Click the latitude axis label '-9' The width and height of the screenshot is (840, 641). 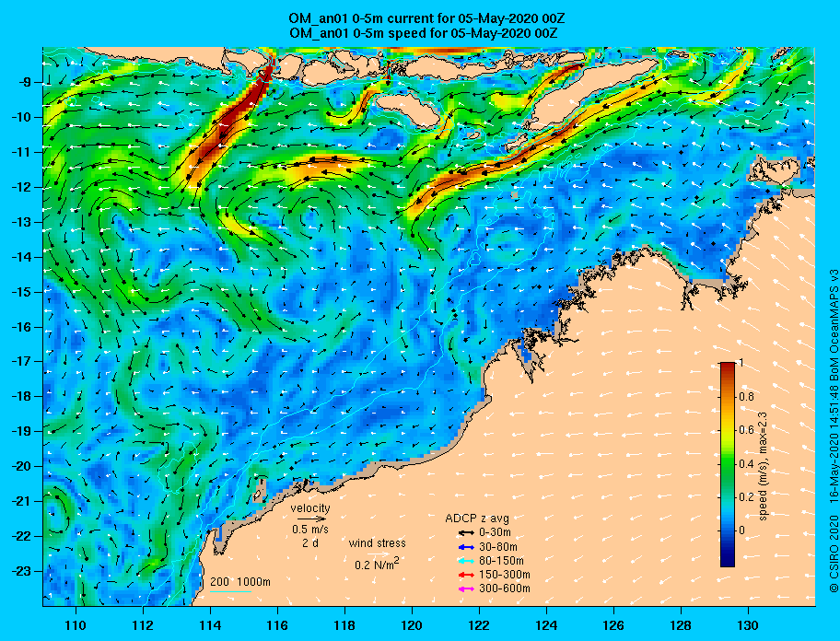point(27,83)
